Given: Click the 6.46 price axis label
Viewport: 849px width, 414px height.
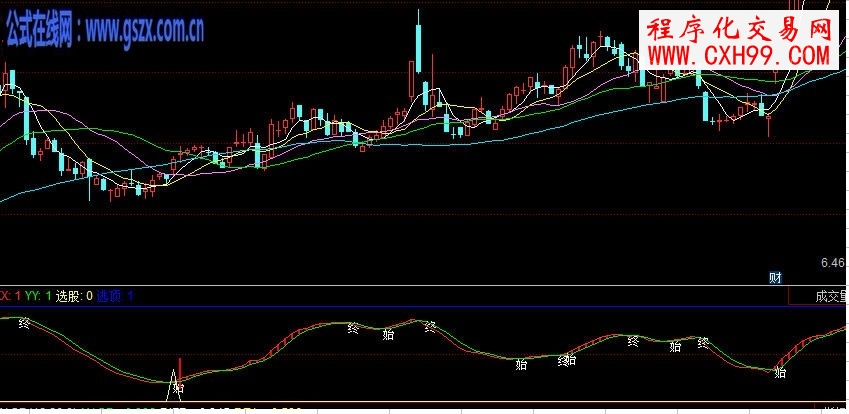Looking at the screenshot, I should [832, 263].
